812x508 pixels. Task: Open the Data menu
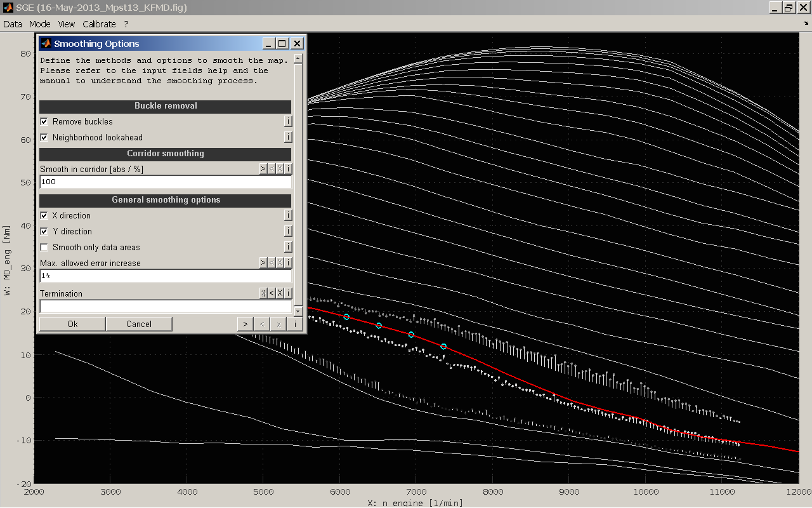[13, 24]
